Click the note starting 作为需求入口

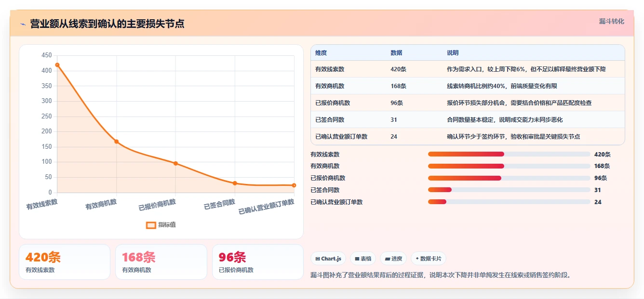click(x=526, y=69)
